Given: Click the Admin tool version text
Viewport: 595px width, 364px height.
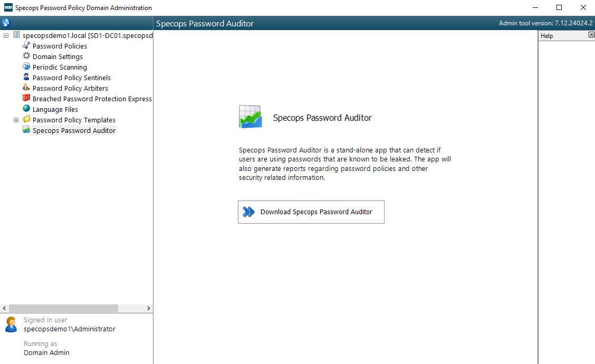Looking at the screenshot, I should click(x=545, y=23).
